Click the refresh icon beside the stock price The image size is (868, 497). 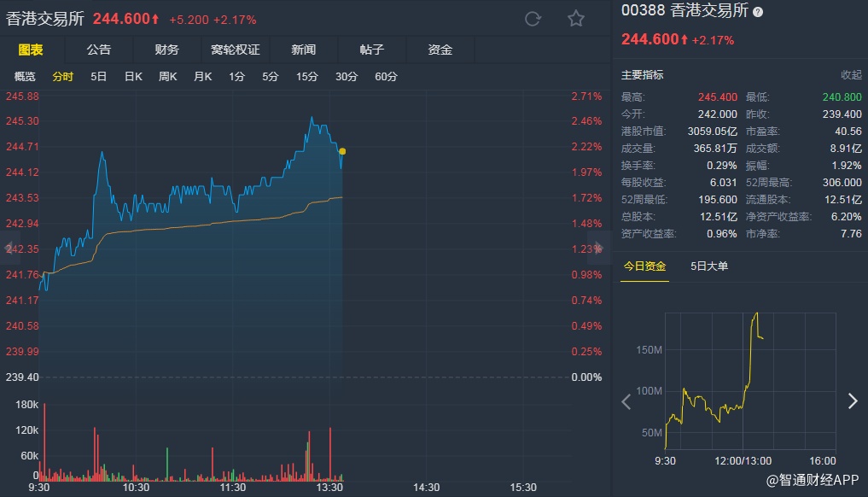pos(533,19)
